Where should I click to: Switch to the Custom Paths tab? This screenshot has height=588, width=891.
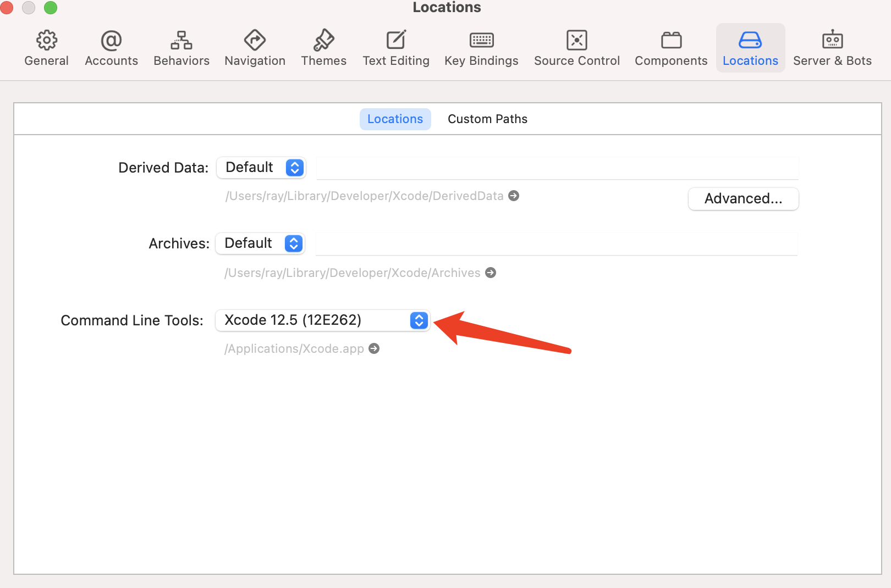487,119
